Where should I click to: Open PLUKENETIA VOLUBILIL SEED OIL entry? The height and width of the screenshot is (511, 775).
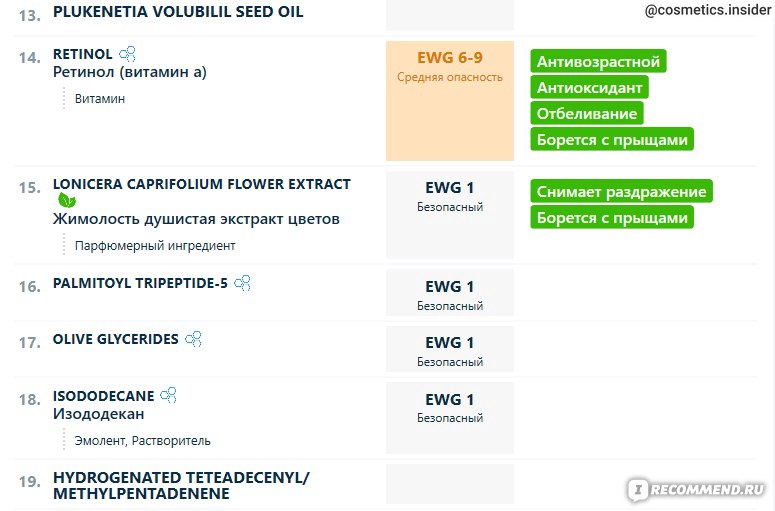178,12
